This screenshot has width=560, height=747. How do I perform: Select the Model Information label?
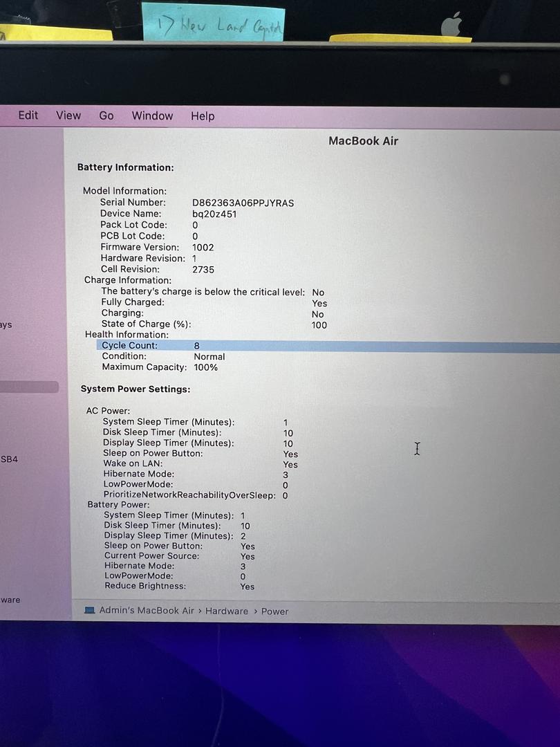tap(124, 191)
